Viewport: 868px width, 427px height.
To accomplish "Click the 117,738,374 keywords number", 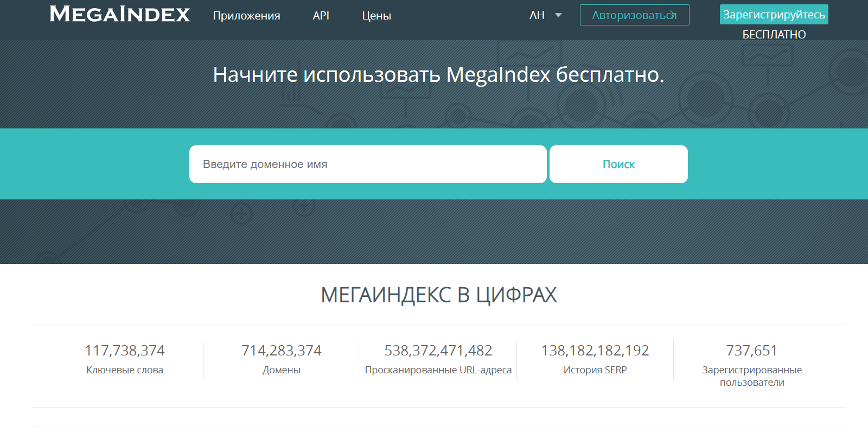I will (x=125, y=351).
